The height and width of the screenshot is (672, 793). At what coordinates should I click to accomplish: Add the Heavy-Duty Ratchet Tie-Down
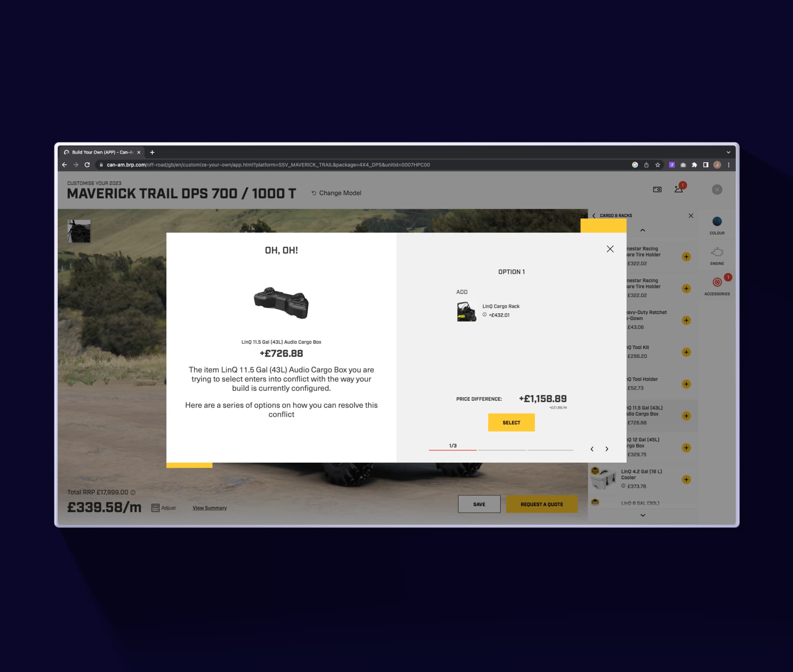coord(686,320)
